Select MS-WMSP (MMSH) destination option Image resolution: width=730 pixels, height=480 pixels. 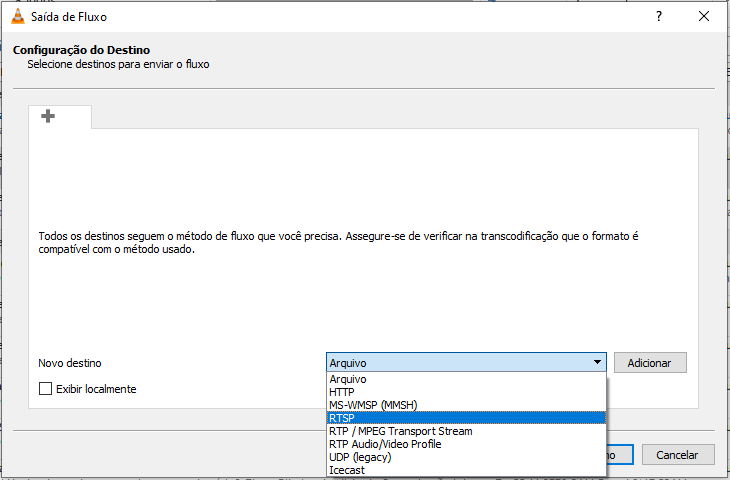466,405
